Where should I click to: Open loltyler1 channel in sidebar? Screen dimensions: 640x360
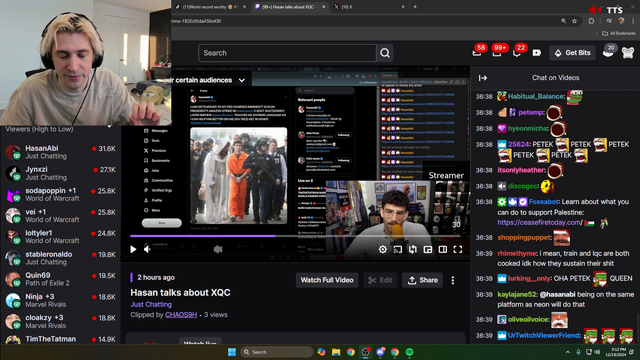[60, 237]
